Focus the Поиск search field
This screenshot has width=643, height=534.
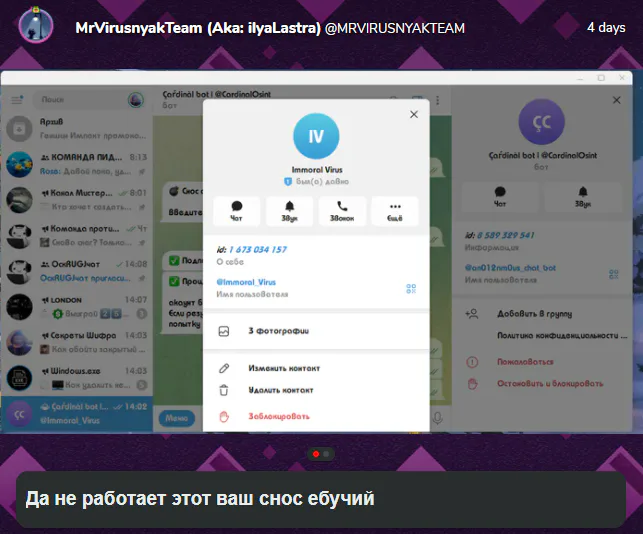click(80, 99)
